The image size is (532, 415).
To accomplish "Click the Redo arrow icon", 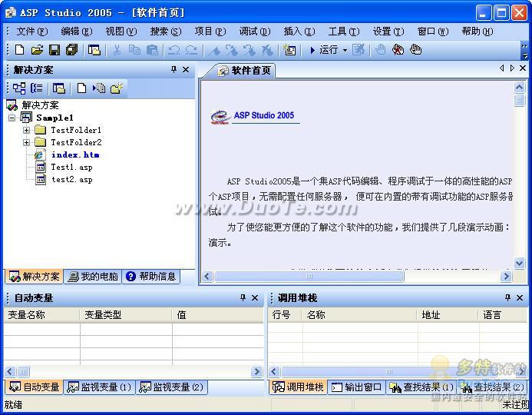I will pyautogui.click(x=191, y=50).
